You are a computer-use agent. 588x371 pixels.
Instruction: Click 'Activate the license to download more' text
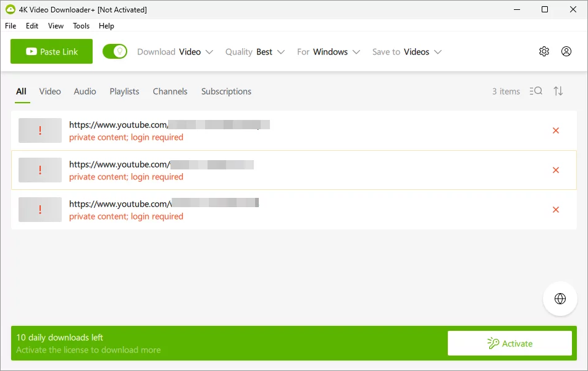pyautogui.click(x=88, y=349)
